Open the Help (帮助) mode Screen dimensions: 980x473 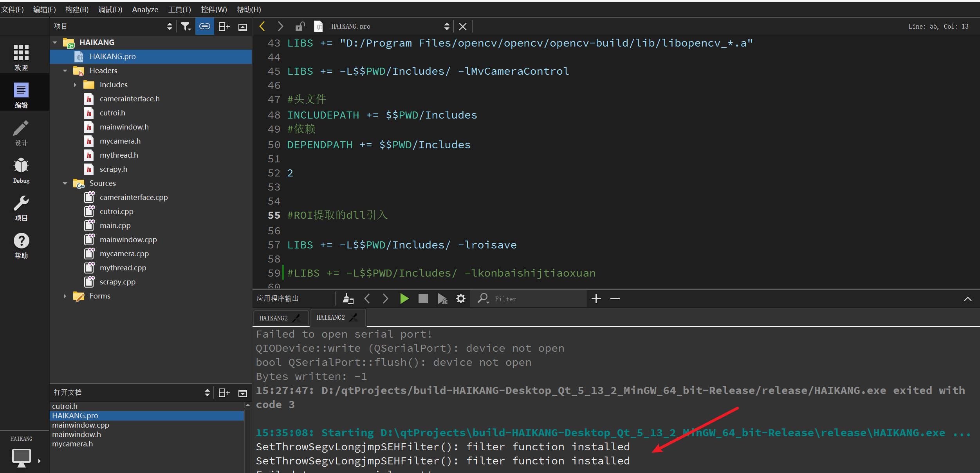point(21,246)
